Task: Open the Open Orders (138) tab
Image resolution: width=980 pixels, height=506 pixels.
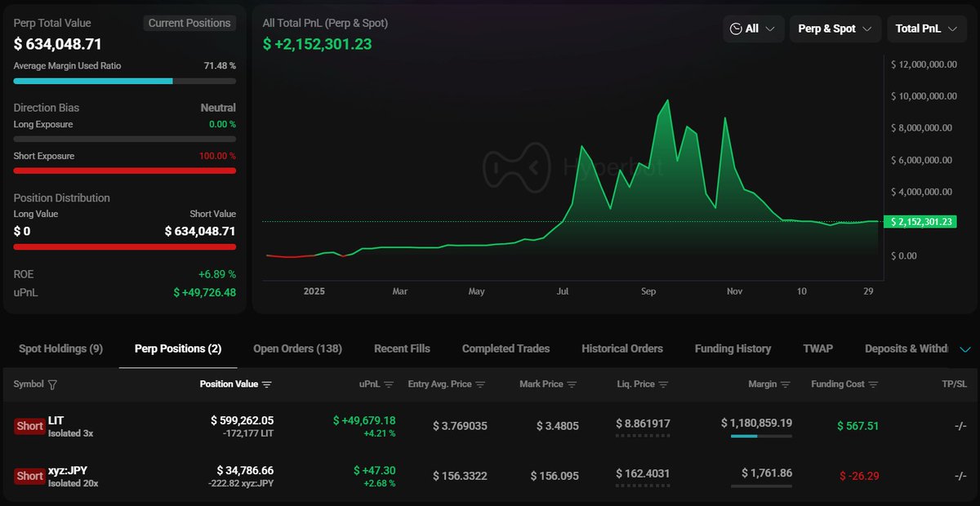Action: (x=297, y=348)
